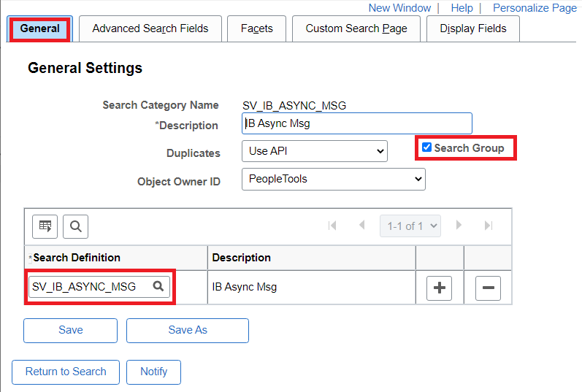Click Return to Search button
This screenshot has height=392, width=582.
click(66, 372)
